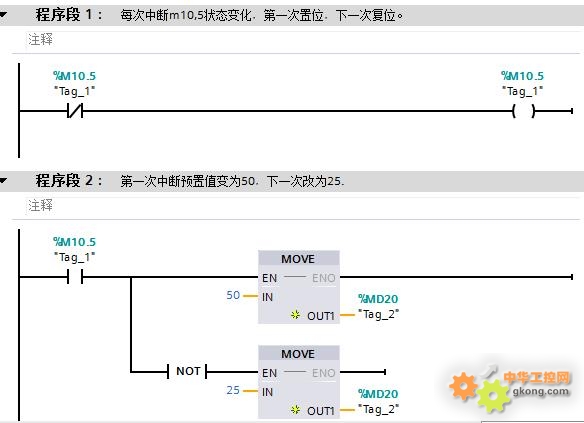Select the normally closed M10.5 contact
Screen dimensions: 584x423
(x=75, y=111)
